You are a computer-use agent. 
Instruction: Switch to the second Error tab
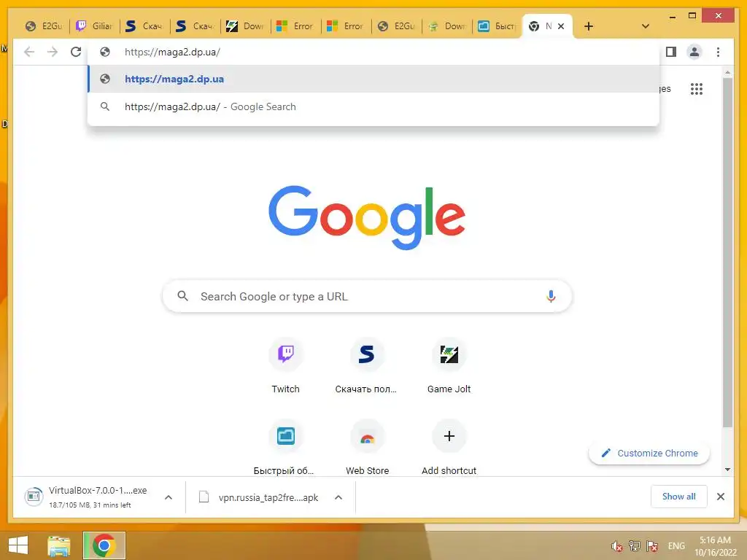click(346, 26)
